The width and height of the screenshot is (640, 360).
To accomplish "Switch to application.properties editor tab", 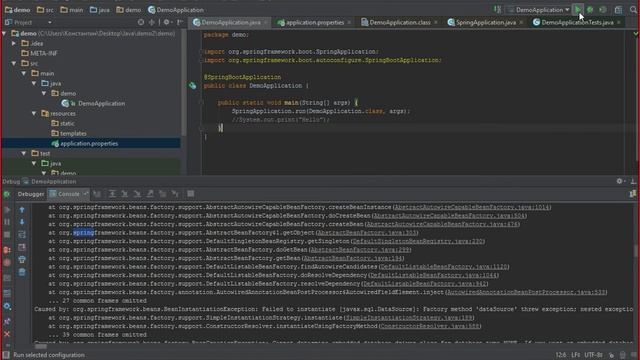I will 315,22.
